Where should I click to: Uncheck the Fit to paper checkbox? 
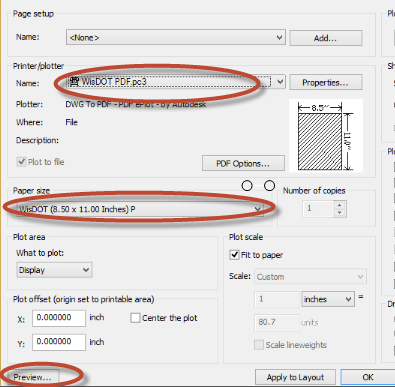tap(235, 255)
